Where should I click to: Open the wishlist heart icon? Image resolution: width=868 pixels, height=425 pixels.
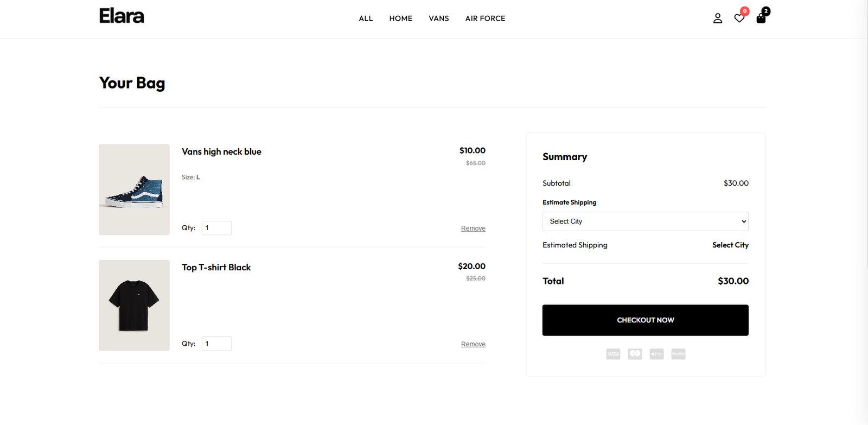(x=739, y=18)
